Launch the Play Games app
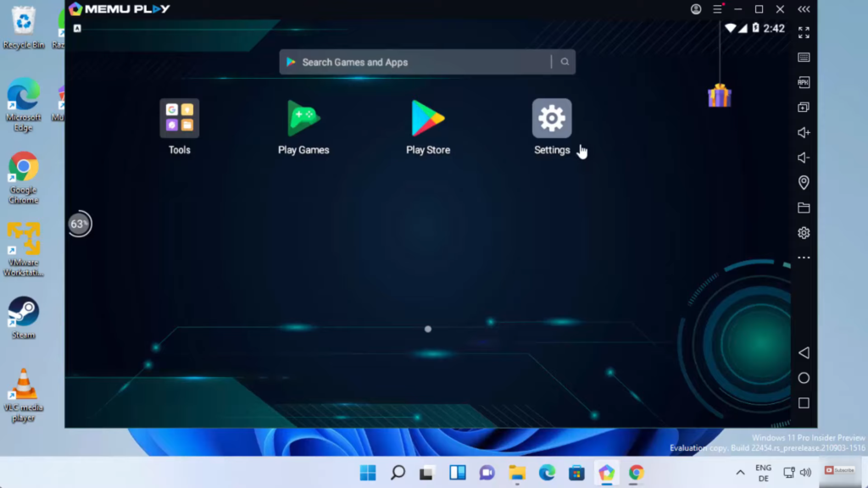The image size is (868, 488). pyautogui.click(x=303, y=119)
